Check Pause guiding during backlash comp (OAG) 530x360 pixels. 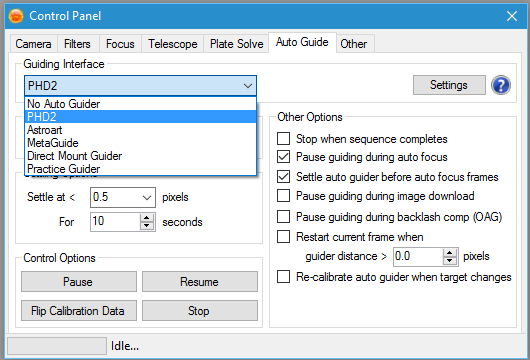[283, 217]
